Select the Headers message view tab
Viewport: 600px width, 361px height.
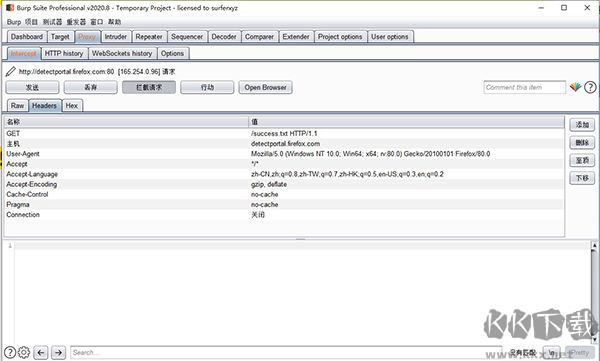(44, 106)
